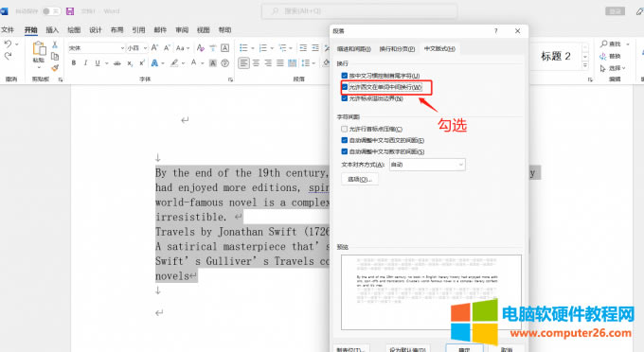
Task: Check the unchecked 允许行首标点压缩 checkbox
Action: coord(344,129)
